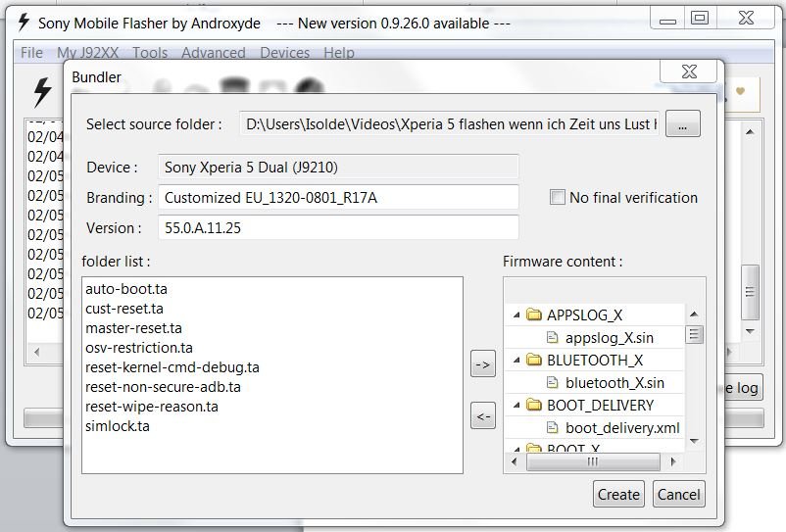The height and width of the screenshot is (532, 786).
Task: Click the main window log vertical scrollbar thumb
Action: [x=750, y=292]
